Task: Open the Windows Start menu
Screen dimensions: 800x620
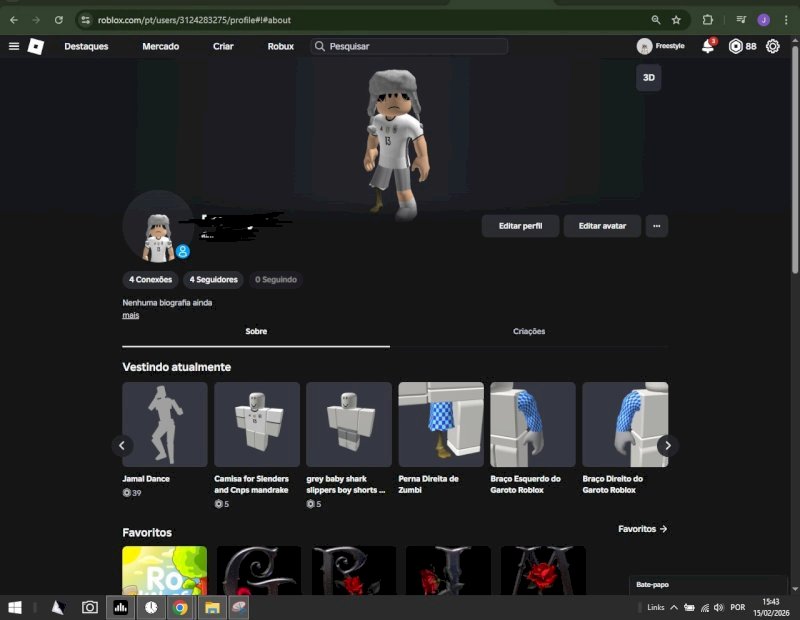Action: click(x=15, y=607)
